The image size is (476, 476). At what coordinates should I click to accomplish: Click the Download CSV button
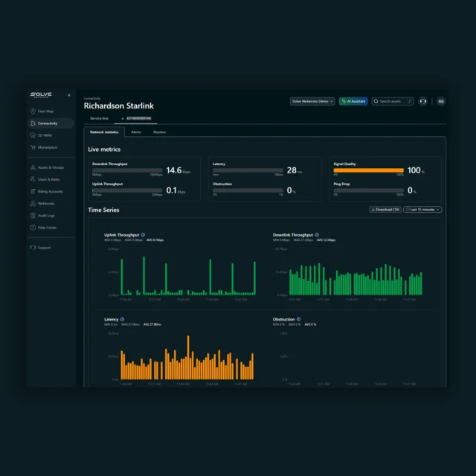(x=385, y=210)
